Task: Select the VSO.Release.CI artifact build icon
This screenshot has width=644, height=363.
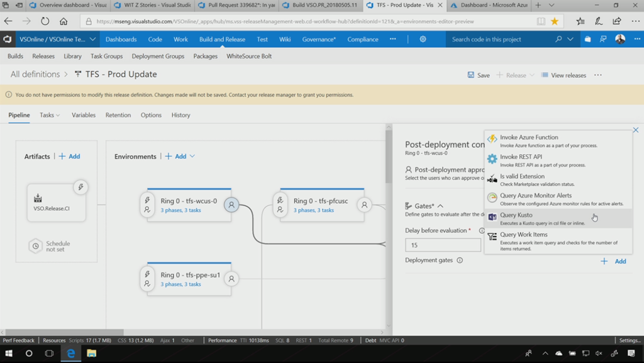Action: coord(38,198)
